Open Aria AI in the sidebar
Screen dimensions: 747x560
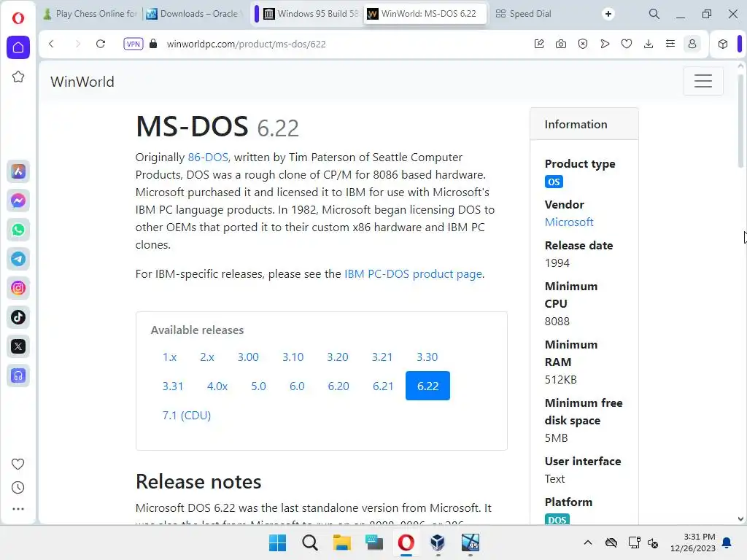click(x=18, y=171)
